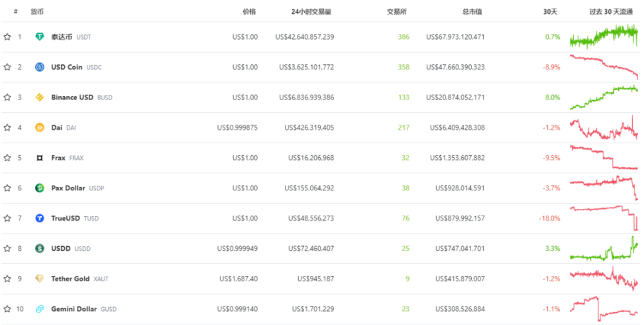644x325 pixels.
Task: Click the Pax Dollar green logo
Action: (x=40, y=188)
